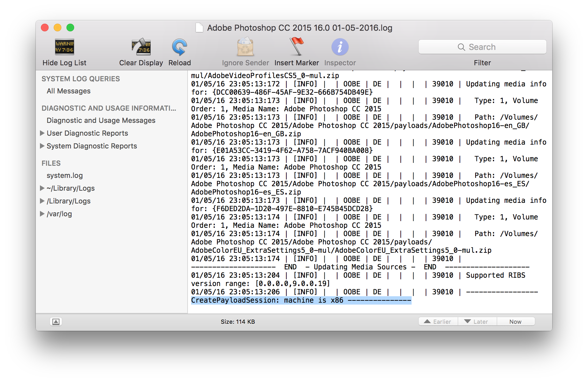Expand User Diagnostic Reports
Image resolution: width=588 pixels, height=382 pixels.
point(42,133)
